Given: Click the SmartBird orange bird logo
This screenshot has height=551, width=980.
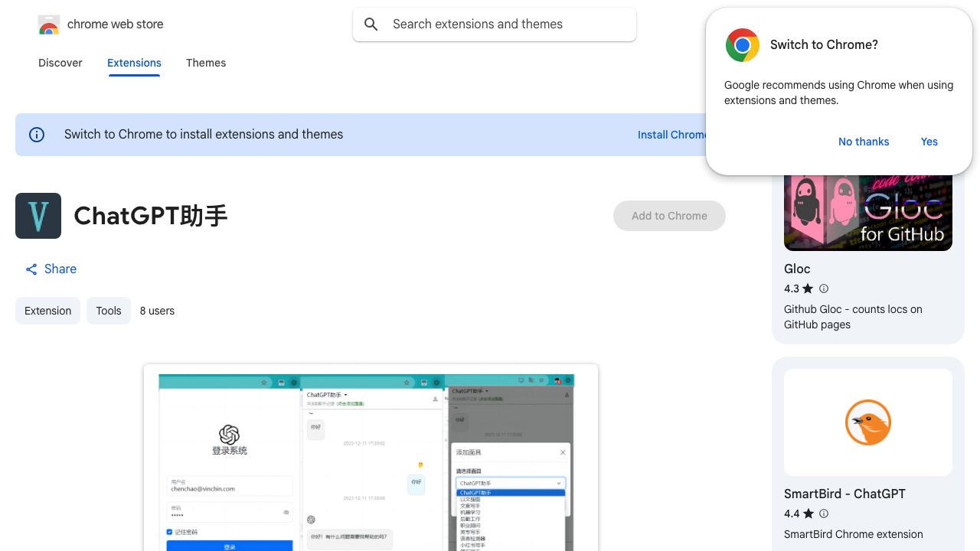Looking at the screenshot, I should (868, 422).
